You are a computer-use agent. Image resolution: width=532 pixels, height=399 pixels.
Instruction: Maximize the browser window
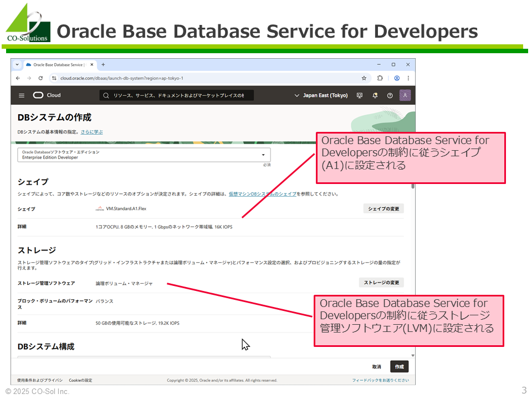point(393,64)
